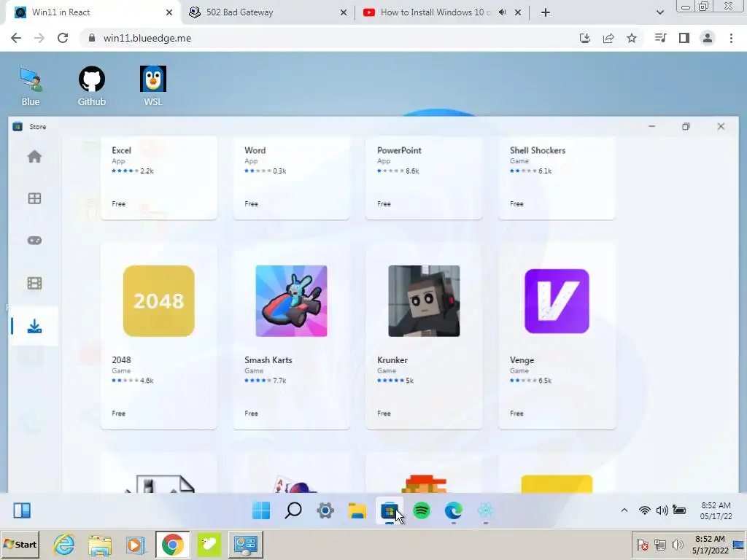Open the 8:52 AM clock in Win11 taskbar
The height and width of the screenshot is (560, 747).
pyautogui.click(x=716, y=510)
